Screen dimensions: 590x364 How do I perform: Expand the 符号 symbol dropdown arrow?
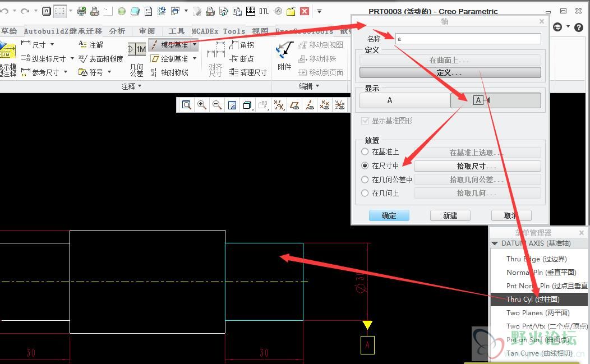click(x=109, y=72)
